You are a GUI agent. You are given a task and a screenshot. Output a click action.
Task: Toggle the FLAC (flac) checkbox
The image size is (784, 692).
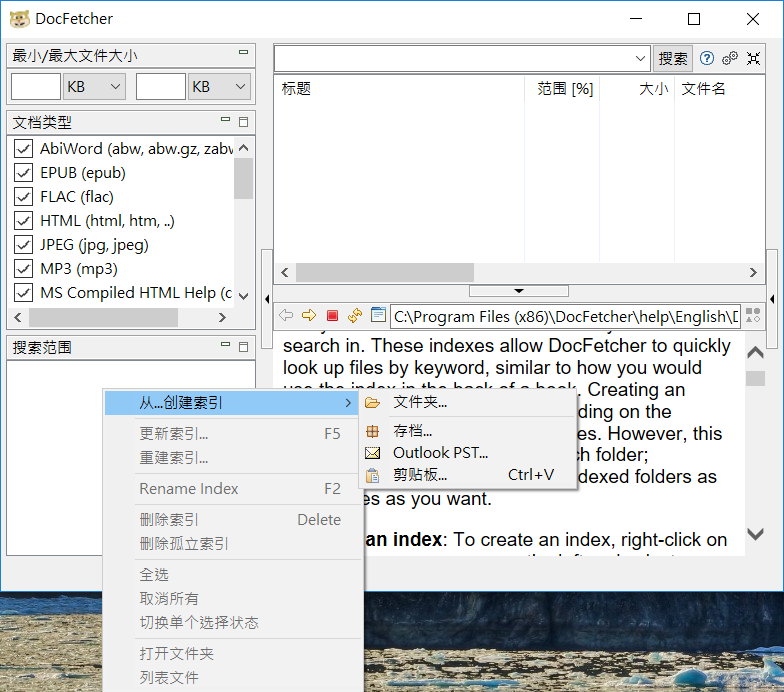coord(24,197)
